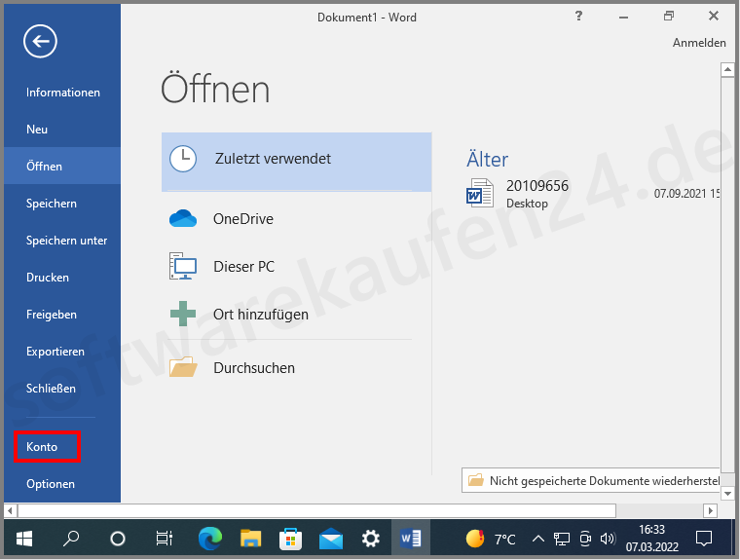Image resolution: width=740 pixels, height=560 pixels.
Task: Click Nicht gespeicherte Dokumente wiederherstellen button
Action: tap(592, 480)
